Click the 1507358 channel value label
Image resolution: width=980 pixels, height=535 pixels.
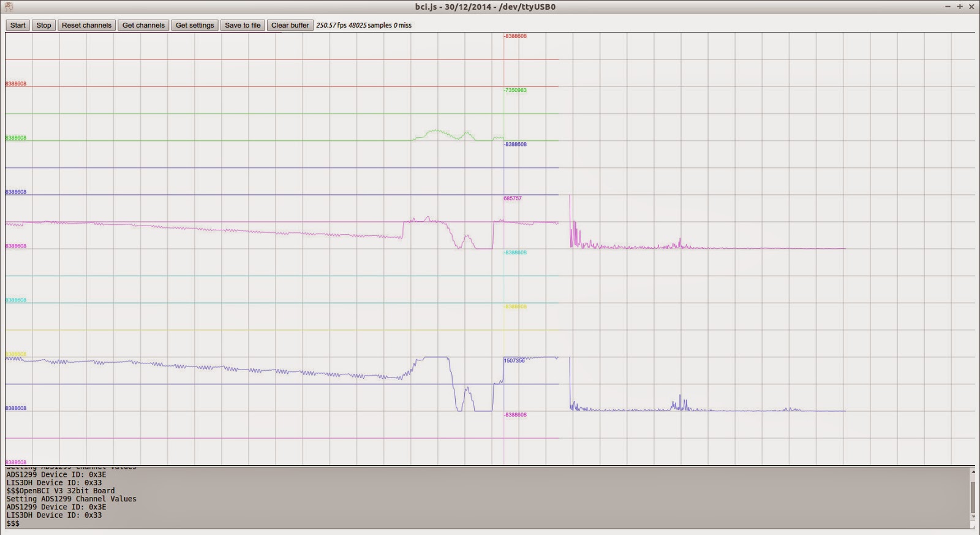point(514,361)
